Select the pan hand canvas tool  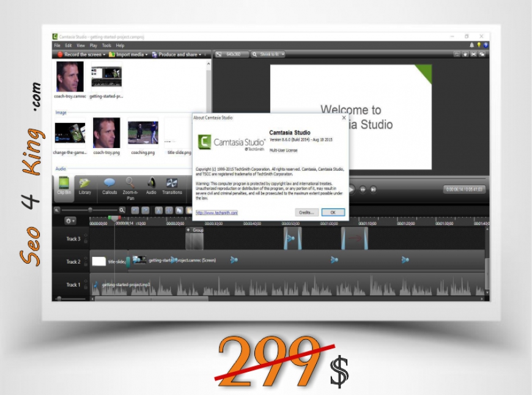tap(465, 54)
